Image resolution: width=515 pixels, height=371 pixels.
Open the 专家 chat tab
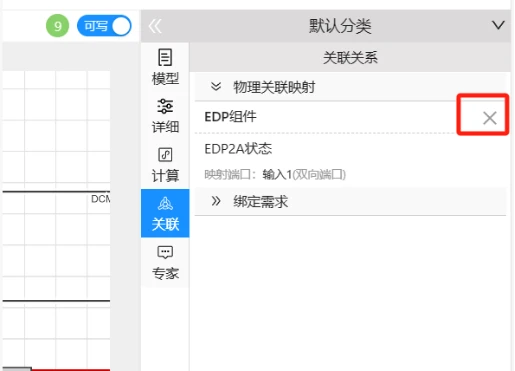coord(165,262)
